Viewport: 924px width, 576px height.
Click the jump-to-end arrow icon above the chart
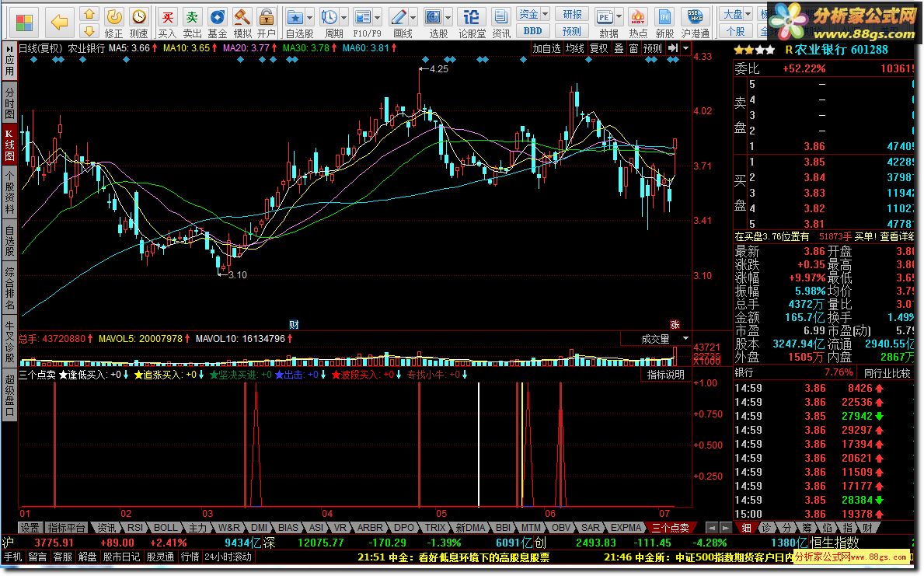pyautogui.click(x=673, y=48)
